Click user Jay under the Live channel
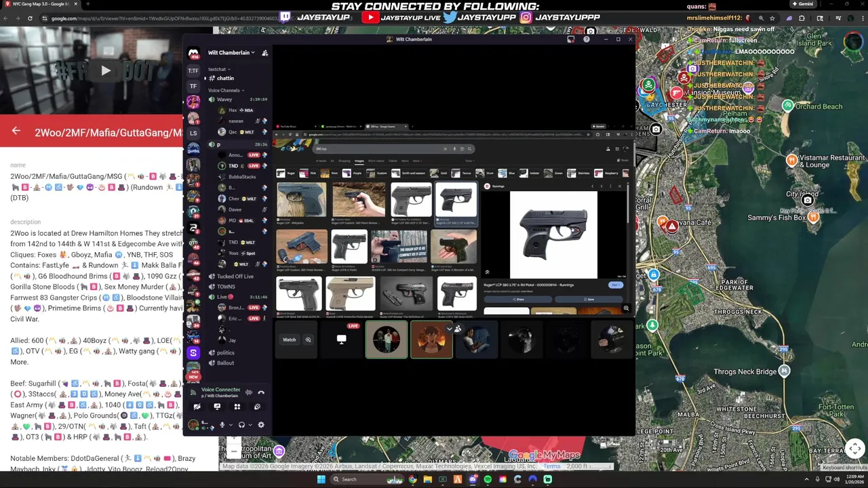The image size is (868, 488). (x=233, y=340)
